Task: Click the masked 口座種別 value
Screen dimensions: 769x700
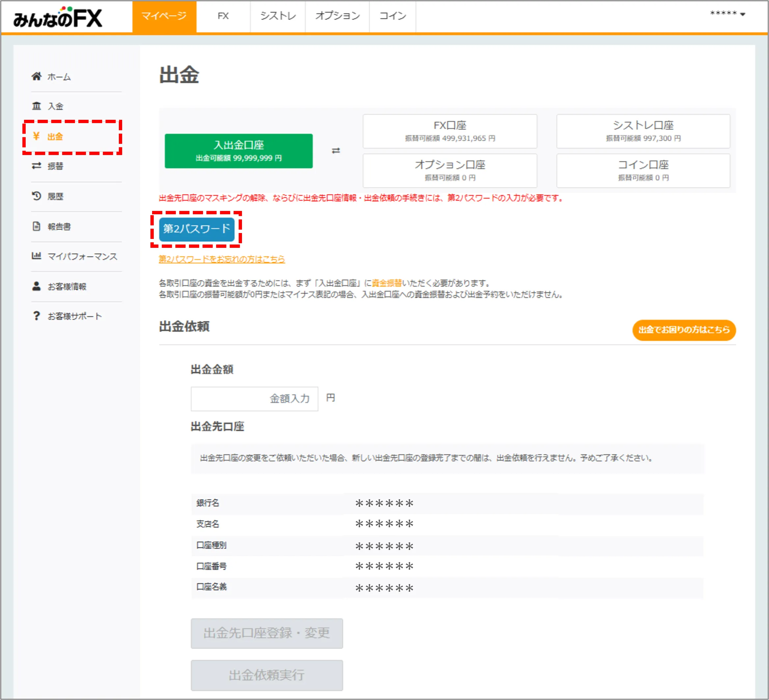Action: click(384, 546)
